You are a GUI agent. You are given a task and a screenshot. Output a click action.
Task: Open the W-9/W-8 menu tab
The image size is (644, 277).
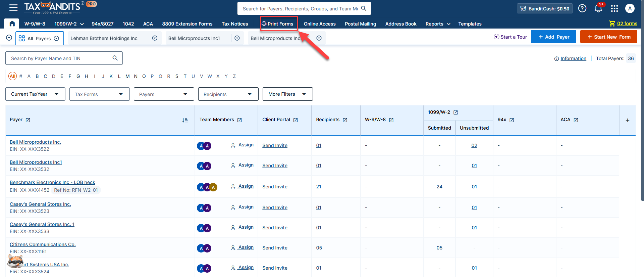pyautogui.click(x=35, y=24)
